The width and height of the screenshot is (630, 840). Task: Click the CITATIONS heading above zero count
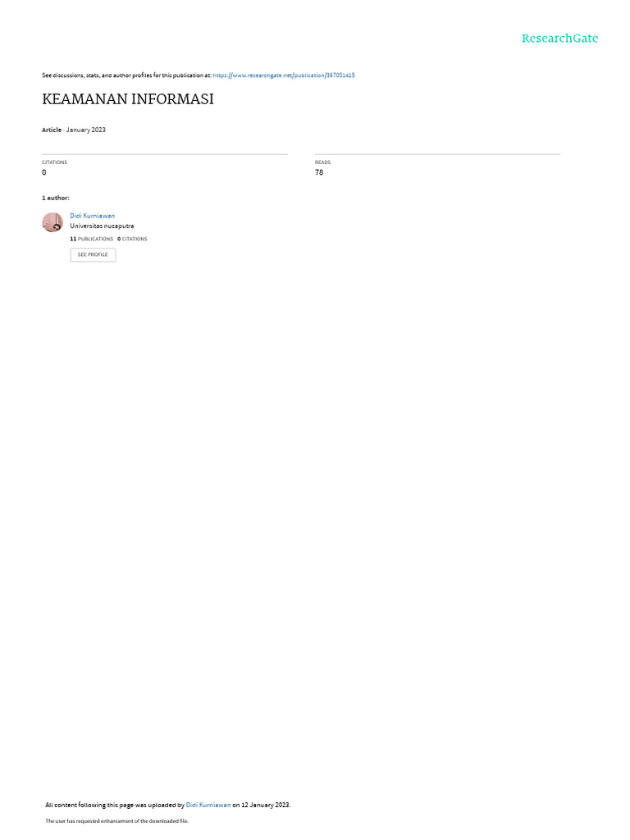tap(55, 162)
